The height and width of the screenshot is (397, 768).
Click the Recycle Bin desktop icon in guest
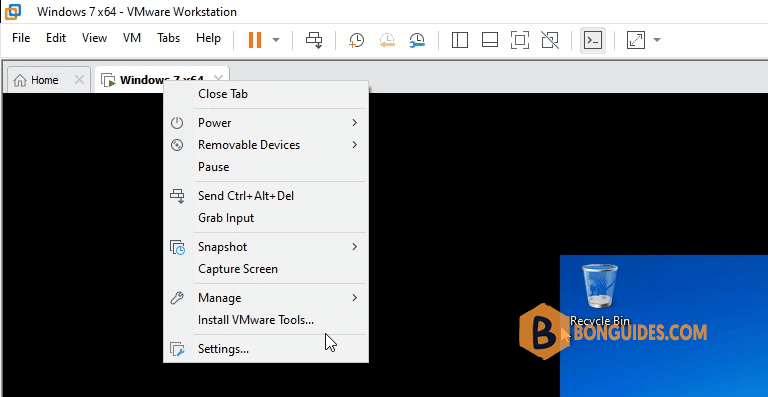(x=600, y=295)
